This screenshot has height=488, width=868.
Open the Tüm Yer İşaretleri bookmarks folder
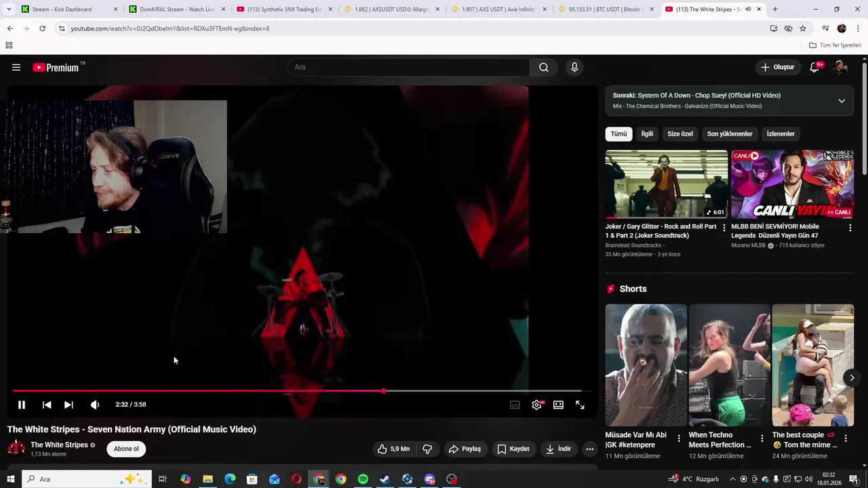click(835, 45)
